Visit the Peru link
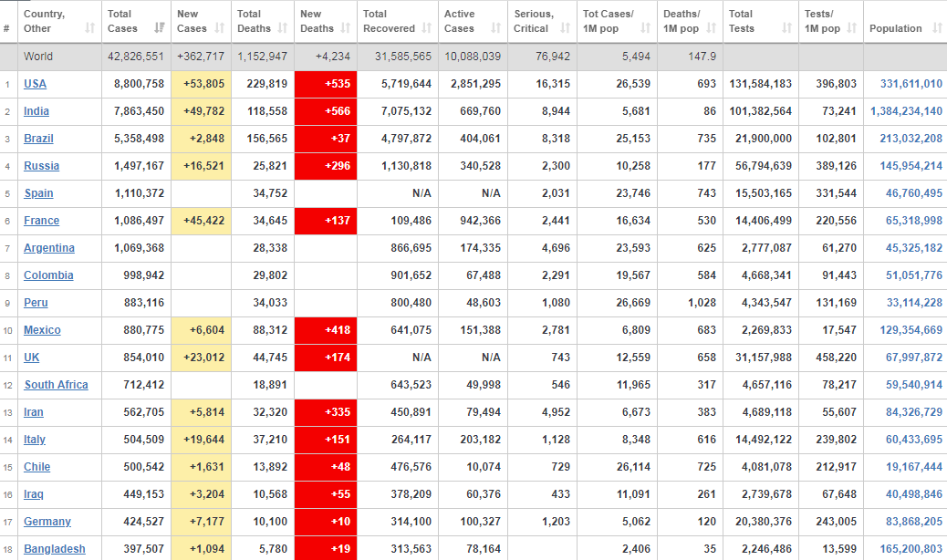 [x=36, y=303]
